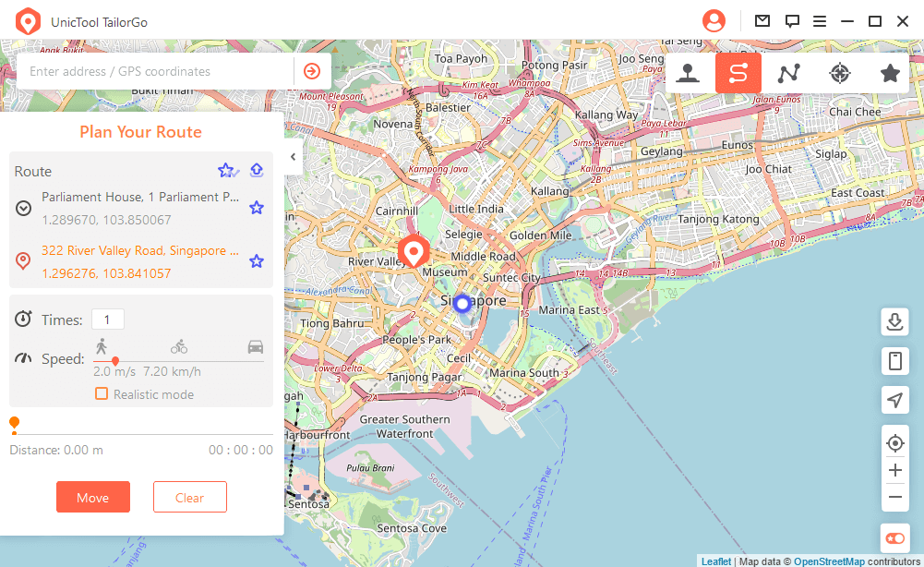Click the orange destination pin on map
The height and width of the screenshot is (567, 924).
click(x=414, y=251)
